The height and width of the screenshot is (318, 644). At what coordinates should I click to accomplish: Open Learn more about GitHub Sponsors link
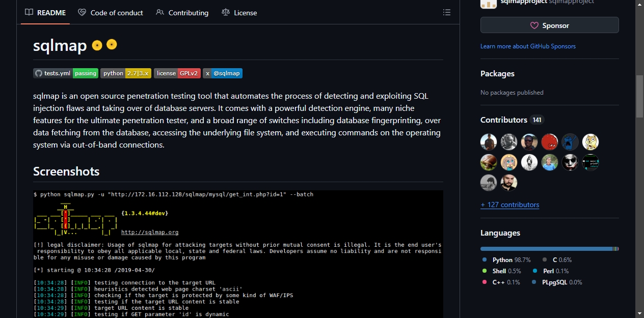(528, 46)
